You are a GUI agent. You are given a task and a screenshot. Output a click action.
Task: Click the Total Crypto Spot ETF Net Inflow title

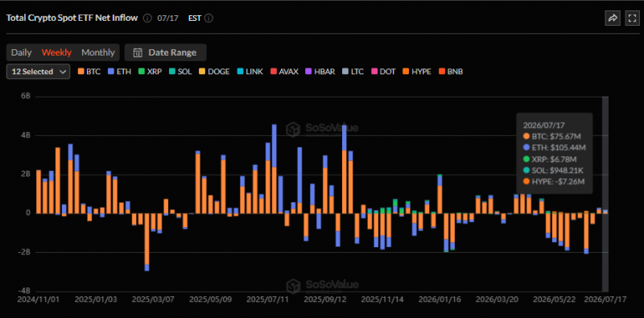[72, 18]
